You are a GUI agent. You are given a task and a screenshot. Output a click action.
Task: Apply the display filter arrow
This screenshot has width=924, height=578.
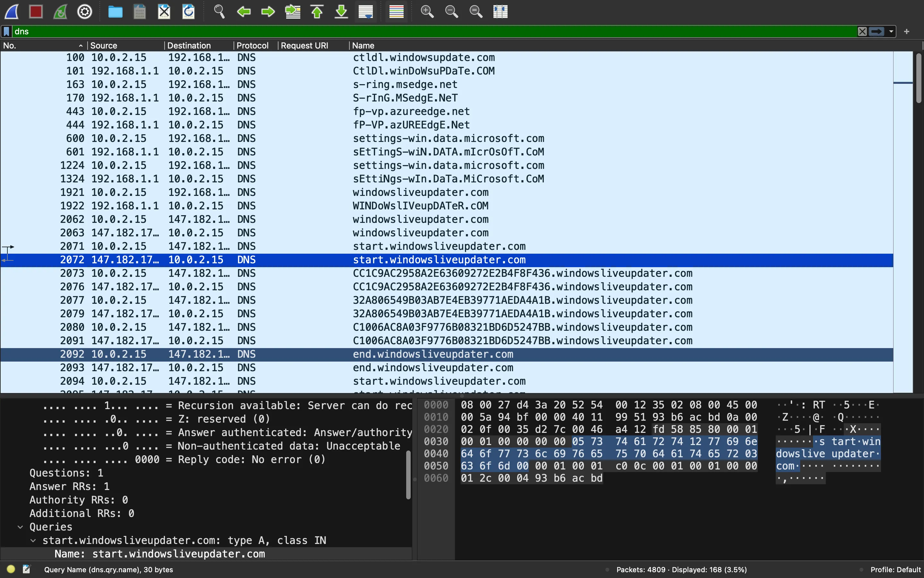pyautogui.click(x=877, y=31)
